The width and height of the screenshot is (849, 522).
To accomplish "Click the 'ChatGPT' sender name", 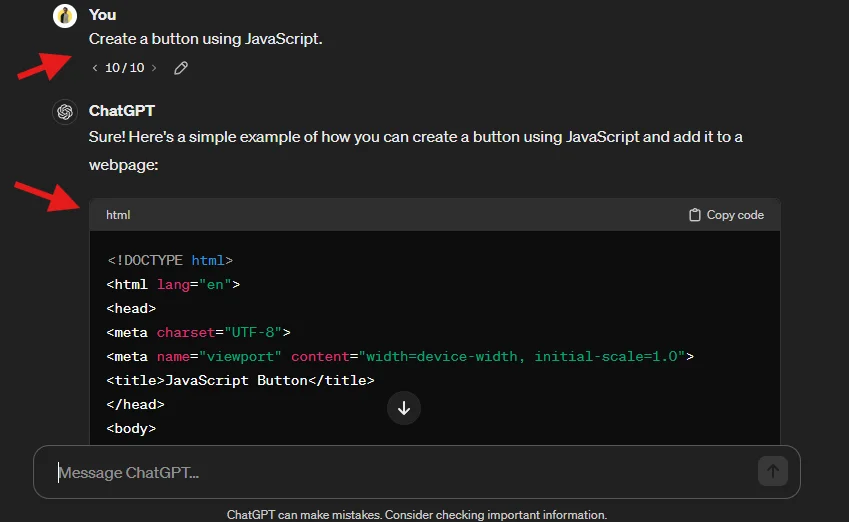I will pos(122,110).
